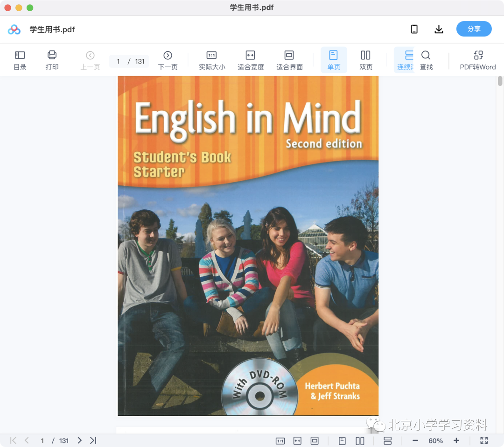Switch to 双页 double page view

click(x=366, y=60)
